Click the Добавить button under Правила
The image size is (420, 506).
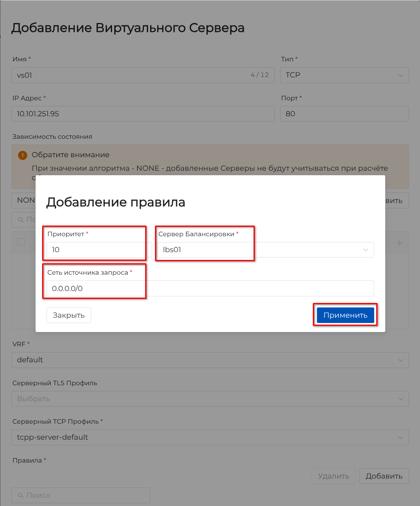point(384,476)
